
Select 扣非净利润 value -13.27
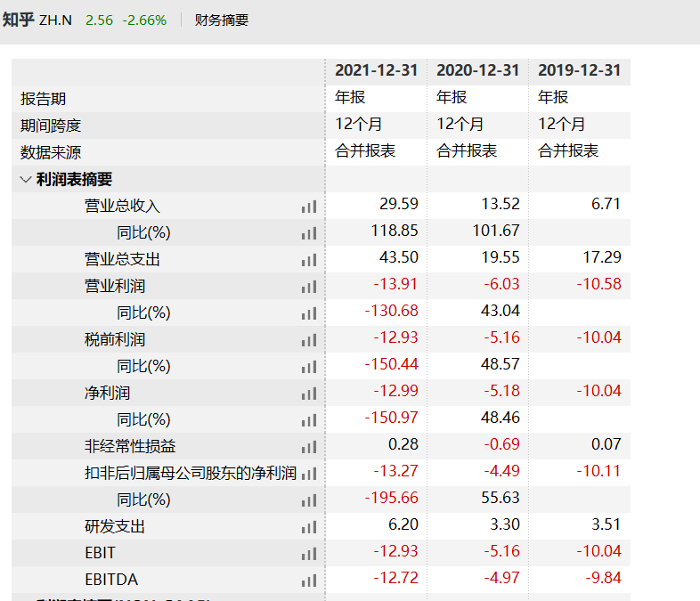395,471
